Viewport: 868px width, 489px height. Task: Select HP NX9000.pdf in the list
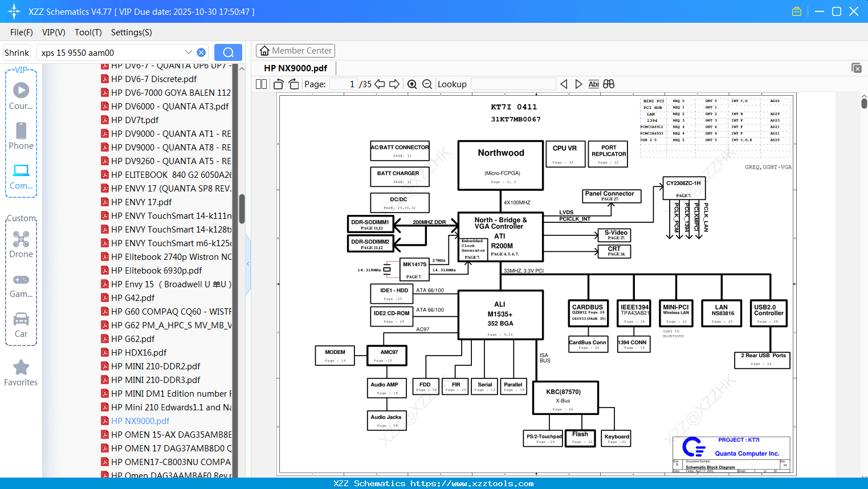[x=140, y=421]
